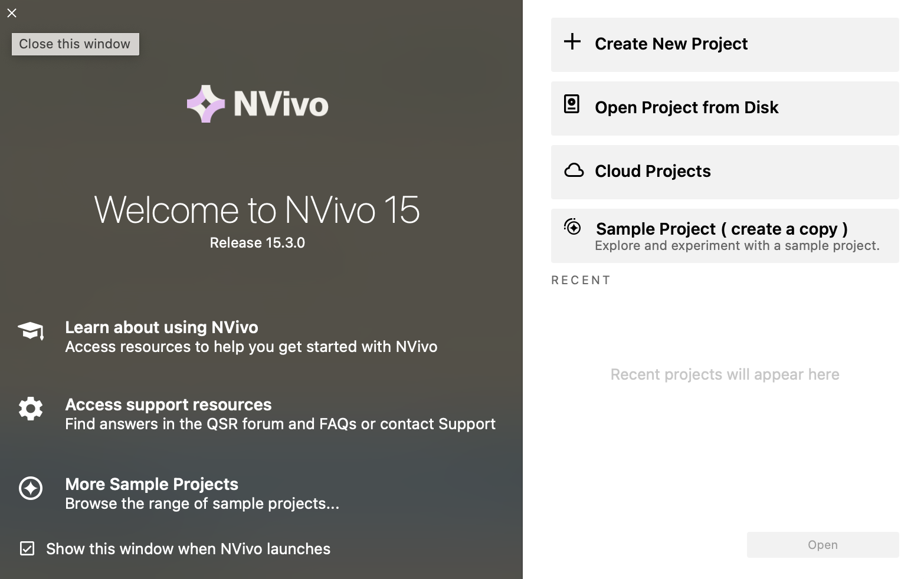Click the cloud icon for Cloud Projects
Image resolution: width=924 pixels, height=579 pixels.
[x=574, y=171]
